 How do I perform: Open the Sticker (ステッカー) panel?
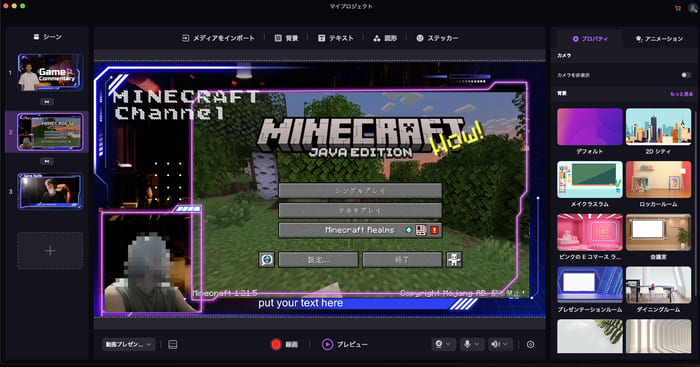tap(437, 38)
